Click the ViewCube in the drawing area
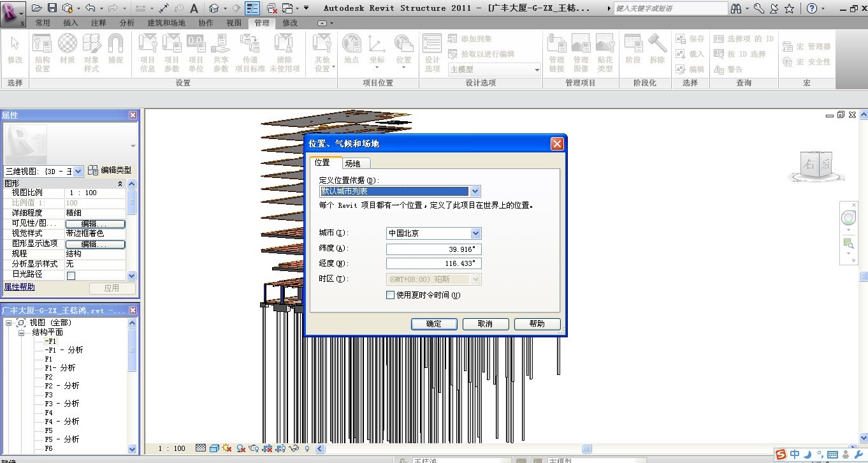Image resolution: width=868 pixels, height=463 pixels. coord(818,165)
